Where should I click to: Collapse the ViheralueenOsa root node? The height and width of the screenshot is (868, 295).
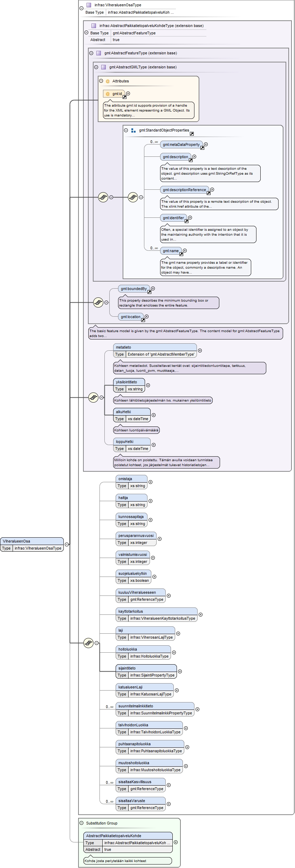point(67,544)
